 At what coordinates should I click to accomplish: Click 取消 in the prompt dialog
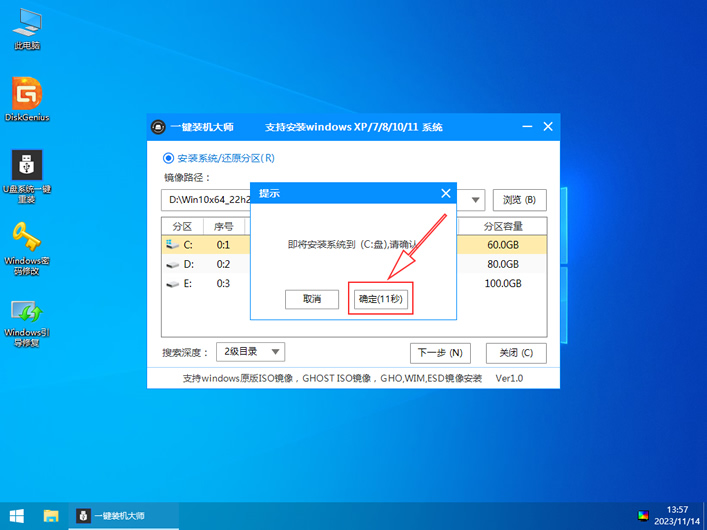pos(312,299)
